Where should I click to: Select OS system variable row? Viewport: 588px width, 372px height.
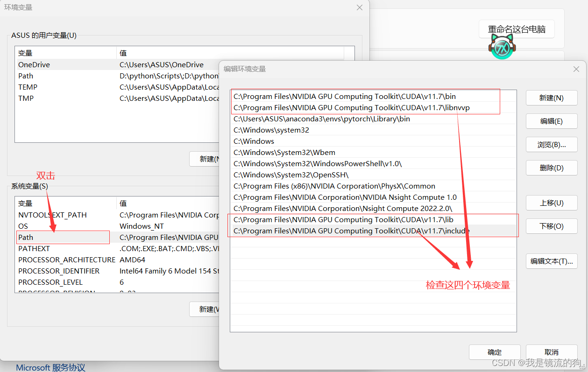117,226
